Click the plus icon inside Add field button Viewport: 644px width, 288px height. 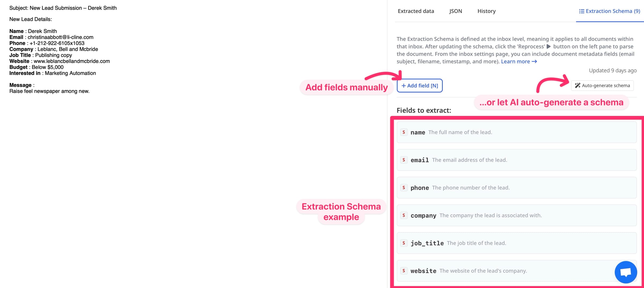click(403, 85)
